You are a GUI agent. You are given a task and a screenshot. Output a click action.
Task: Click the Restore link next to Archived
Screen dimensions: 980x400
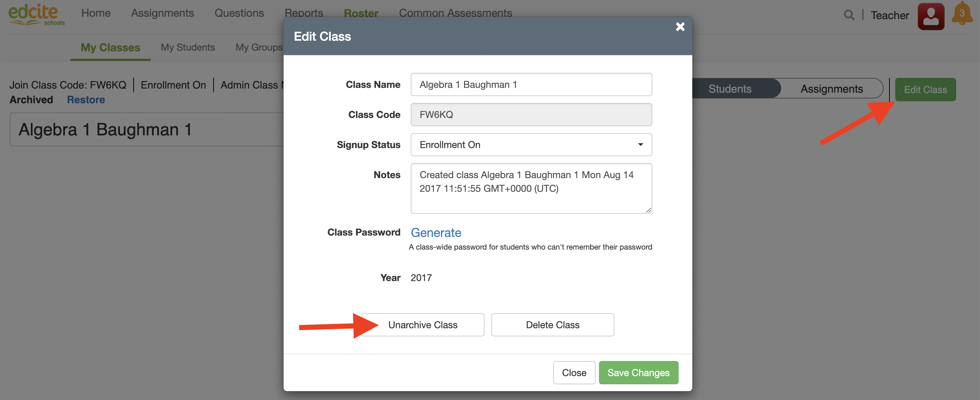[x=86, y=100]
